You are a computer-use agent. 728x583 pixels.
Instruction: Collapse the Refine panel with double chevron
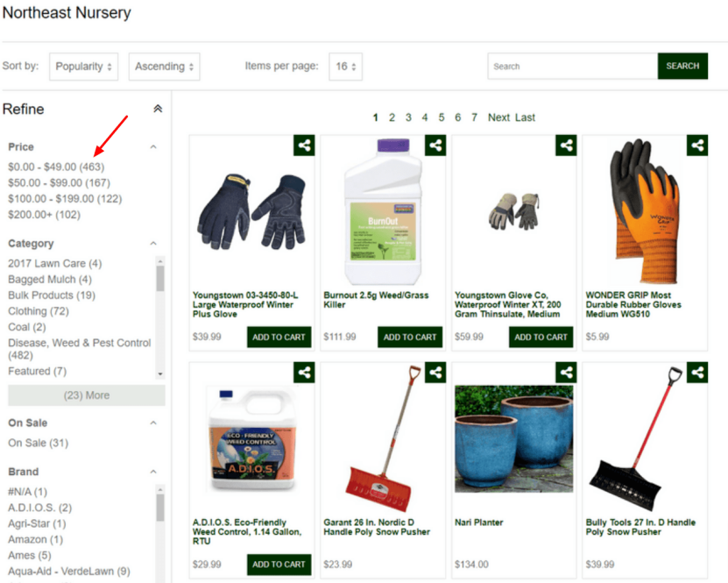click(158, 109)
